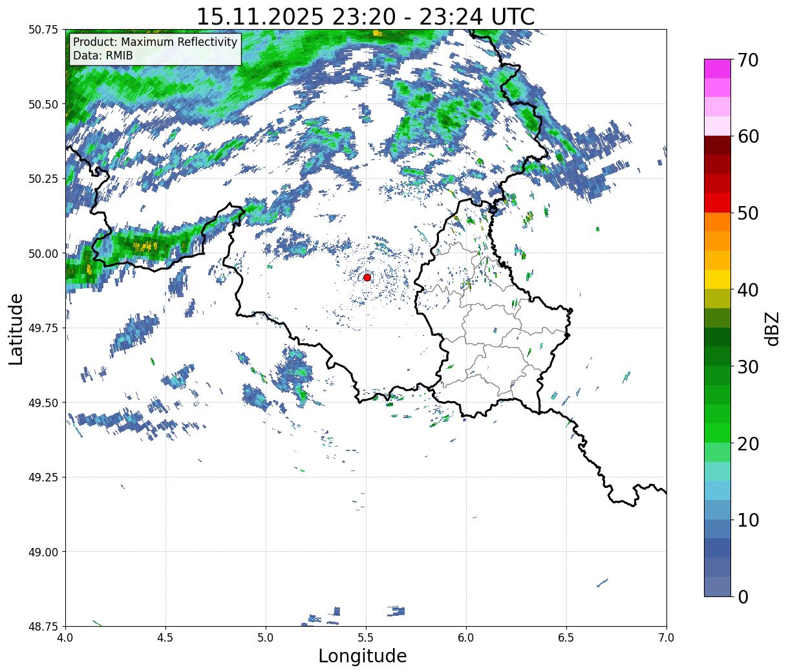Click the 'Product: Maximum Reflectivity' text

tap(155, 42)
